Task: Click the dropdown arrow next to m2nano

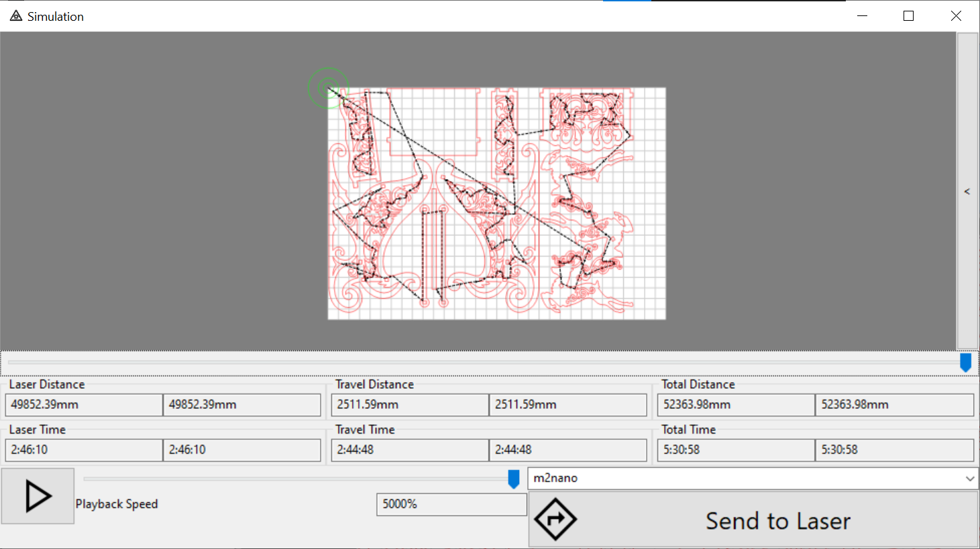Action: [971, 478]
